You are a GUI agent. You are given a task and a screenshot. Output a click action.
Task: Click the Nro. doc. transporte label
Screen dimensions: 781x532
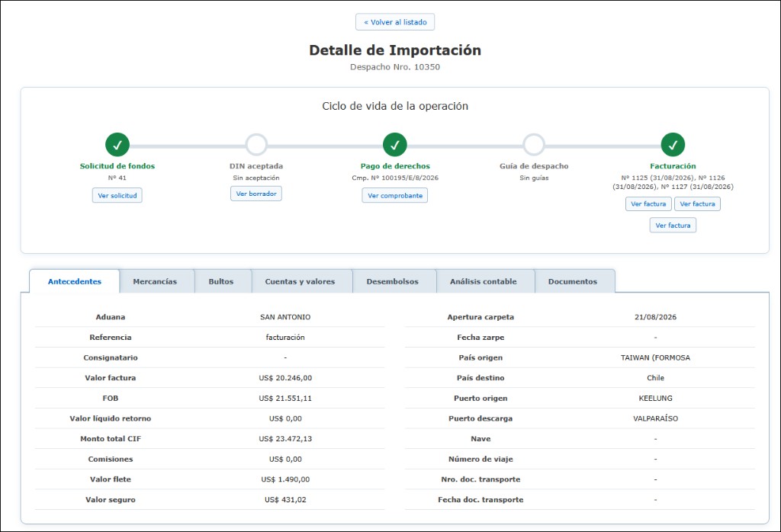tap(480, 479)
